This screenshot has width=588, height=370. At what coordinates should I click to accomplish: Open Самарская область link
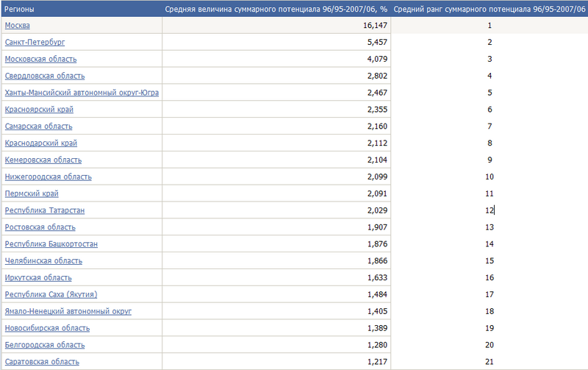point(38,127)
